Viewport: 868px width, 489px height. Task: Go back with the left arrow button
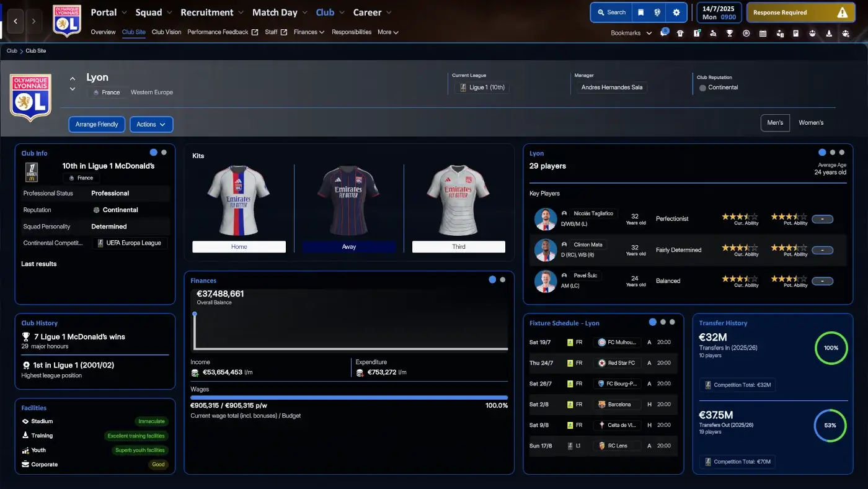[x=15, y=21]
